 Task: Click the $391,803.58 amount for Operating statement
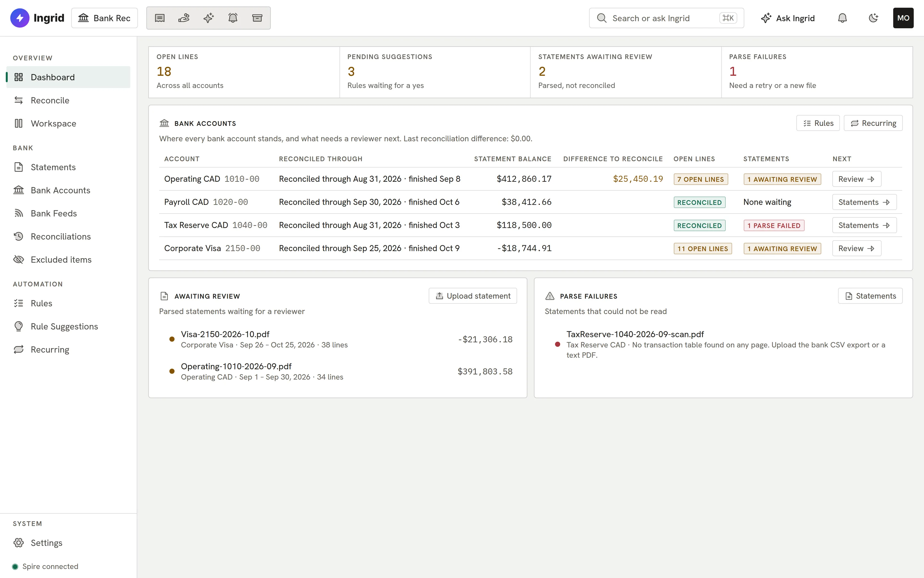[485, 371]
